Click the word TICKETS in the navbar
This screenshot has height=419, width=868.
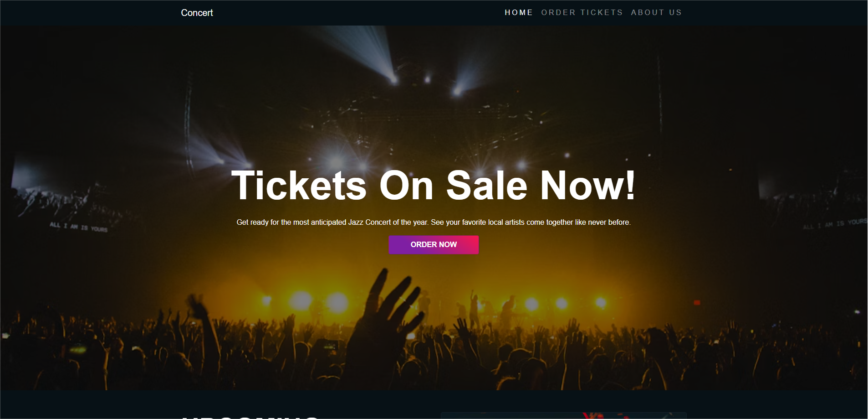602,13
